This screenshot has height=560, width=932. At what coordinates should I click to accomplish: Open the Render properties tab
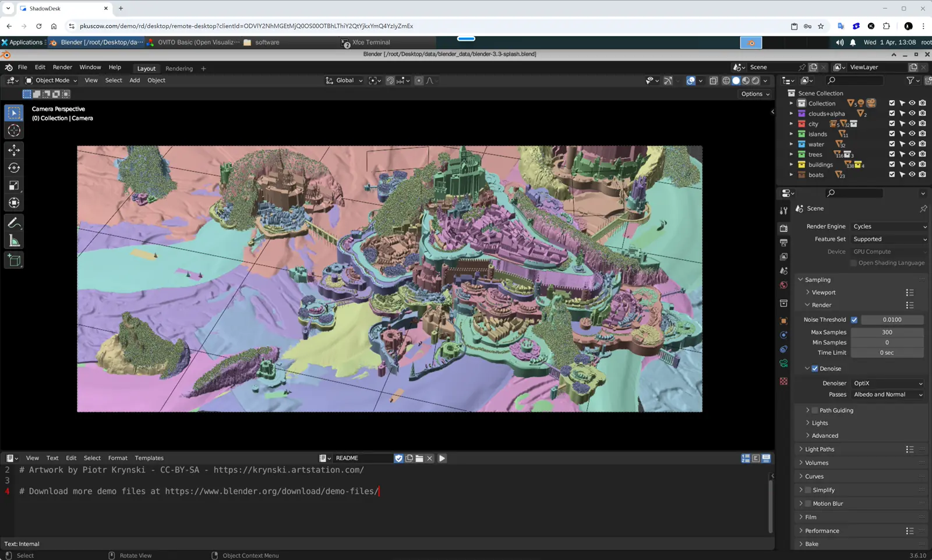[783, 228]
